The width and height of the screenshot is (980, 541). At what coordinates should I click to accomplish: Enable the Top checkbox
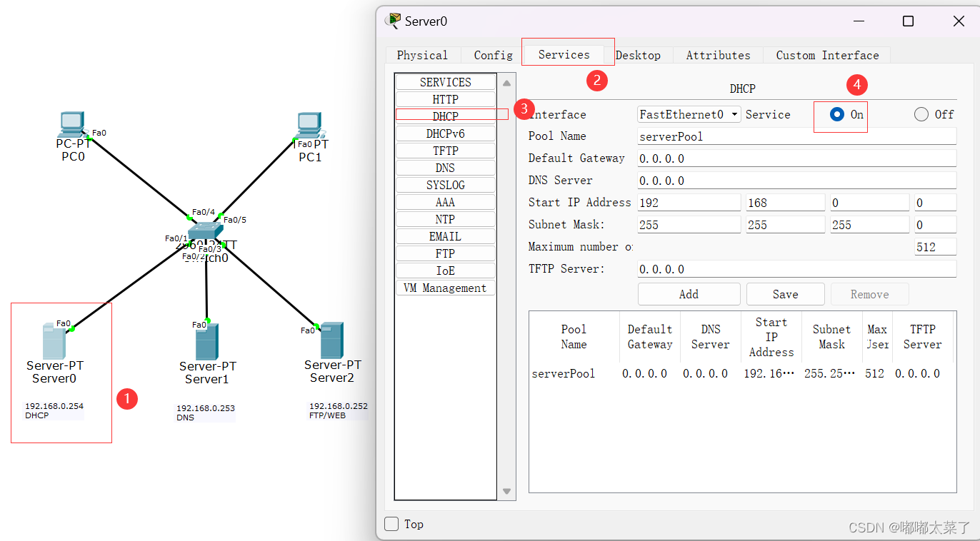pyautogui.click(x=391, y=524)
